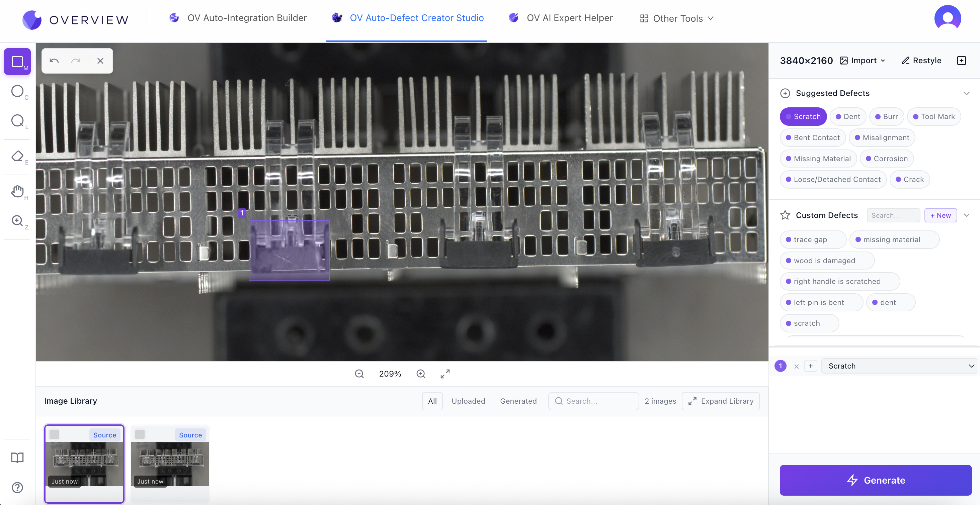The width and height of the screenshot is (980, 505).
Task: Zoom out using the minus magnifier
Action: [359, 374]
